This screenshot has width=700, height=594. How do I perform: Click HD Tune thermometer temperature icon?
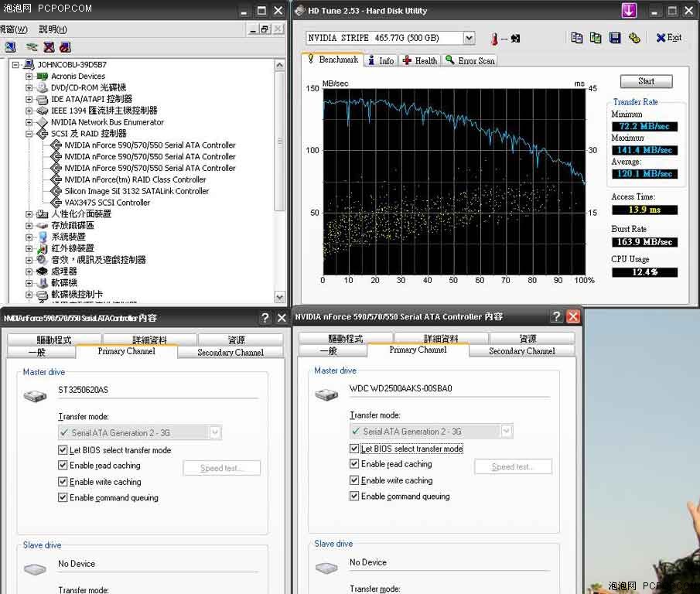(x=494, y=39)
